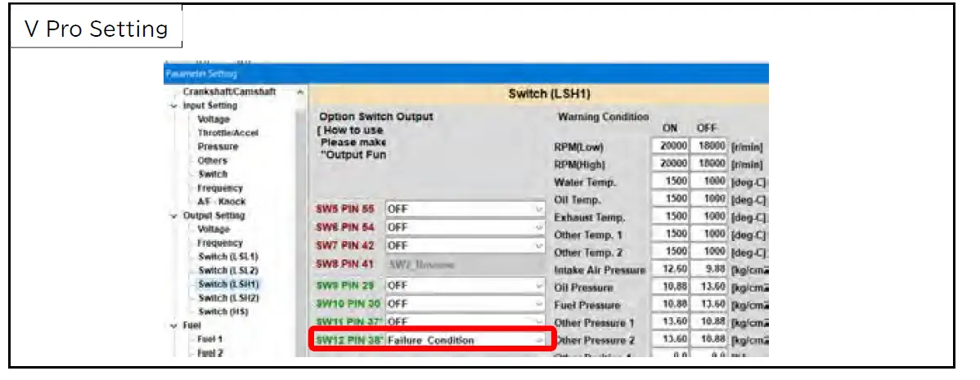Click the Option Switch Output heading
The width and height of the screenshot is (980, 380).
click(x=376, y=117)
